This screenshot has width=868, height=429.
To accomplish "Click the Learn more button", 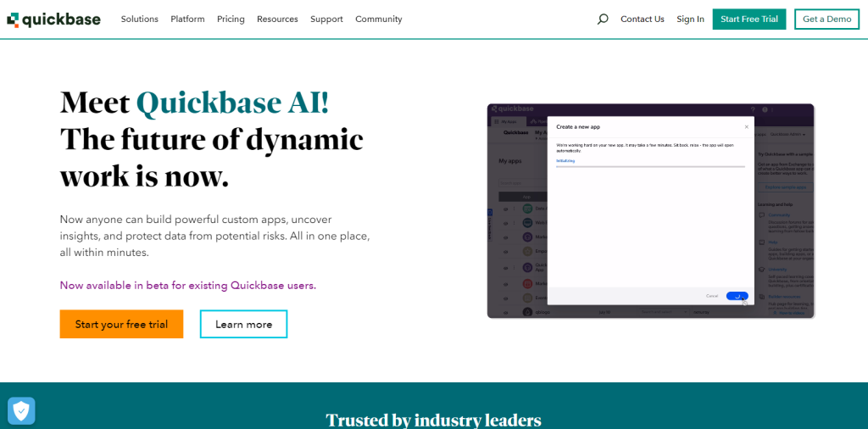I will click(243, 324).
